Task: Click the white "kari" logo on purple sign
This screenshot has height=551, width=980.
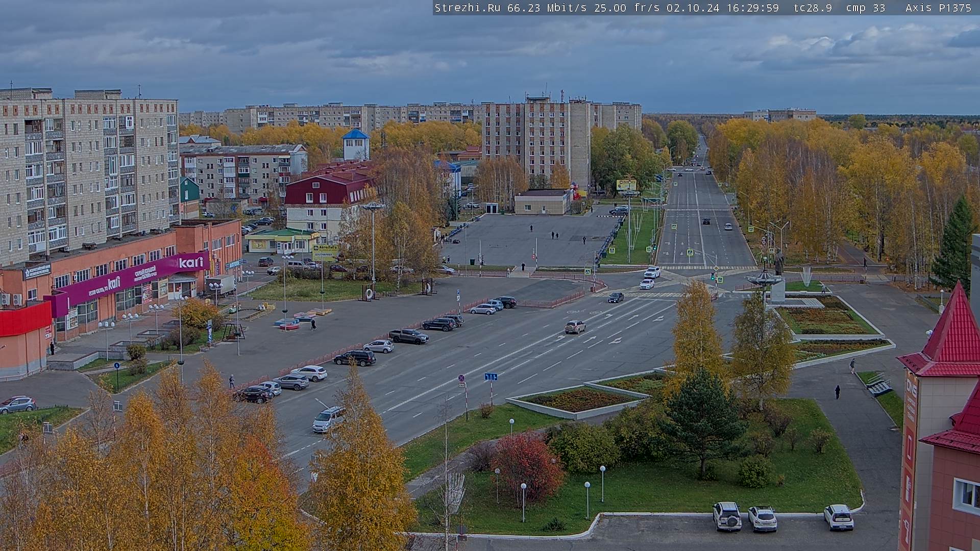Action: [191, 263]
